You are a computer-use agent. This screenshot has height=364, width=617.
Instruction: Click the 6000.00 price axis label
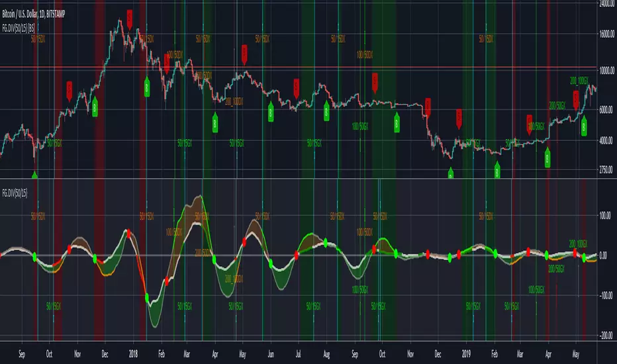coord(606,110)
